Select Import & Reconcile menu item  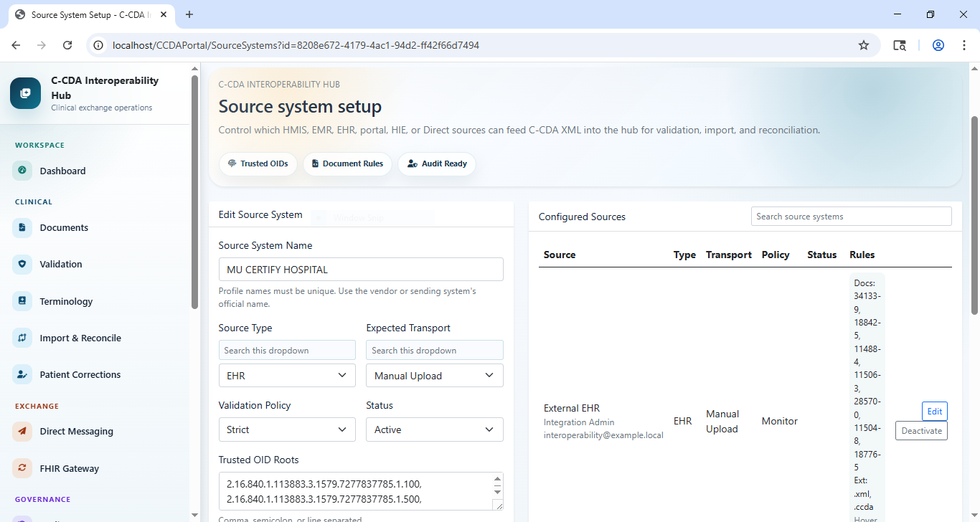[x=80, y=338]
